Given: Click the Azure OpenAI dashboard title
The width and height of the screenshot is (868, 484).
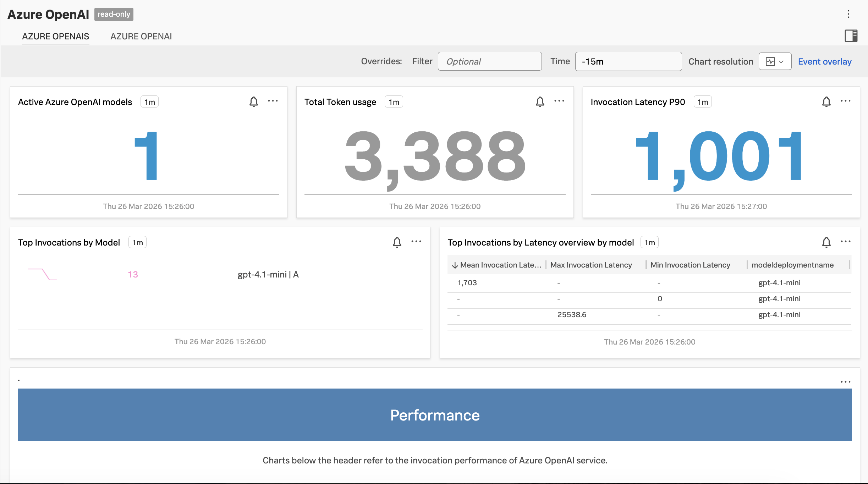Looking at the screenshot, I should pos(48,14).
